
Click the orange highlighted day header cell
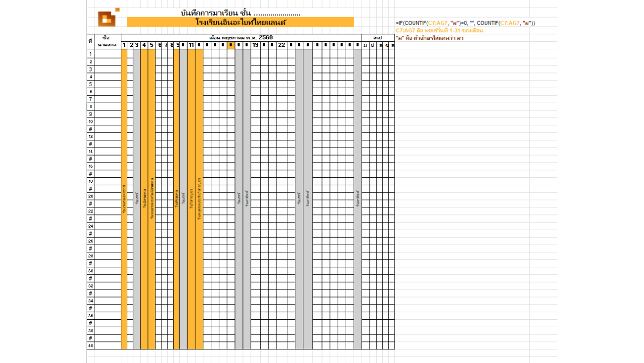click(230, 45)
